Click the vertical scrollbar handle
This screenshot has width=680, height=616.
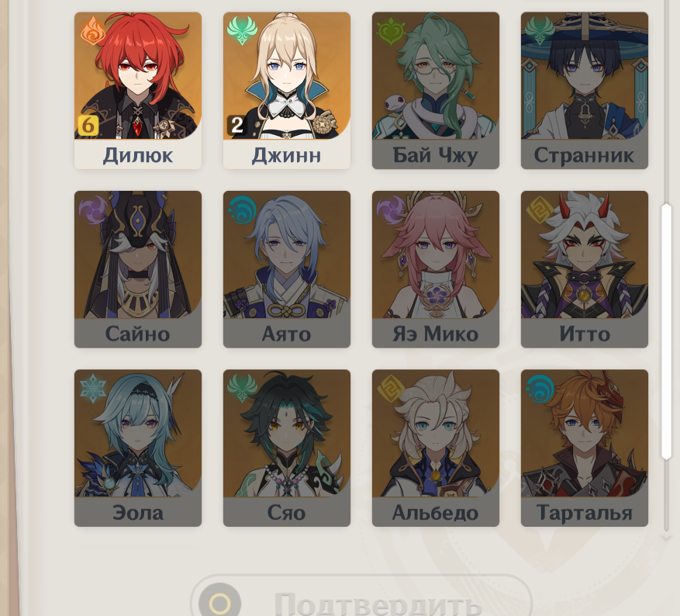point(666,331)
